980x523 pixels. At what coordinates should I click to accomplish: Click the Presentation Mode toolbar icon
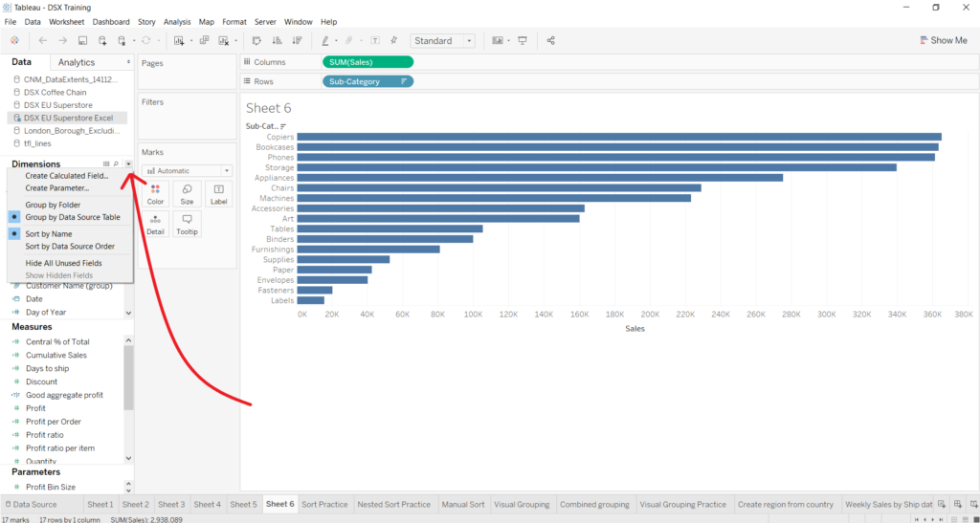tap(523, 41)
